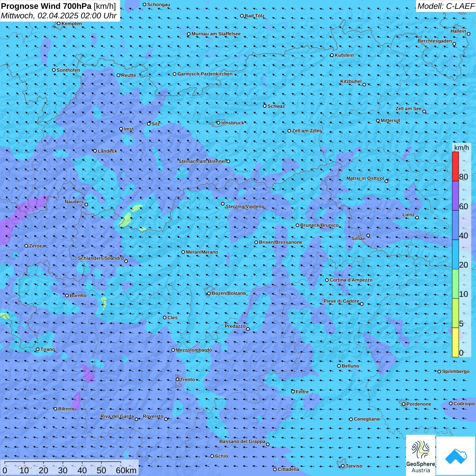This screenshot has width=476, height=476.
Task: Click the 'Modell: C-LAEF' label
Action: point(446,6)
